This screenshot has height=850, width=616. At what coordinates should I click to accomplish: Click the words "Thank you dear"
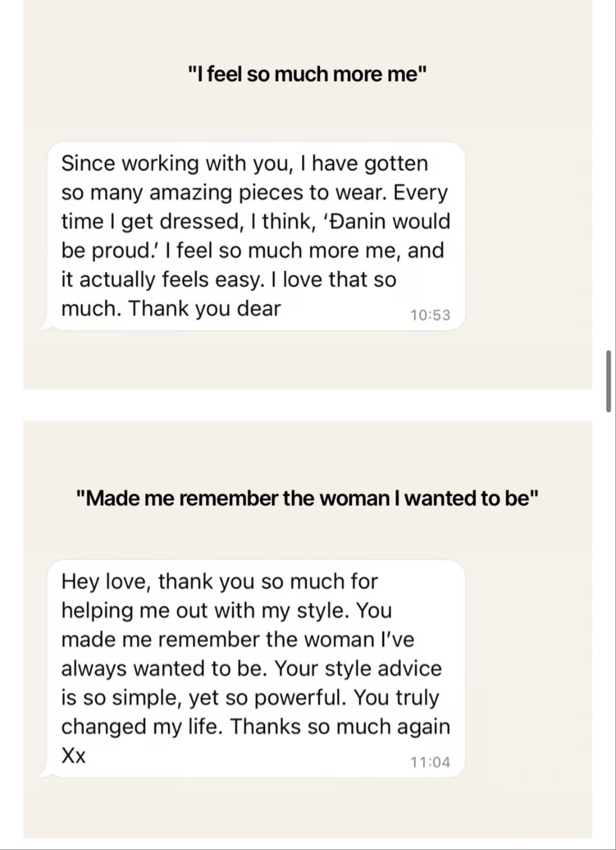click(x=204, y=309)
